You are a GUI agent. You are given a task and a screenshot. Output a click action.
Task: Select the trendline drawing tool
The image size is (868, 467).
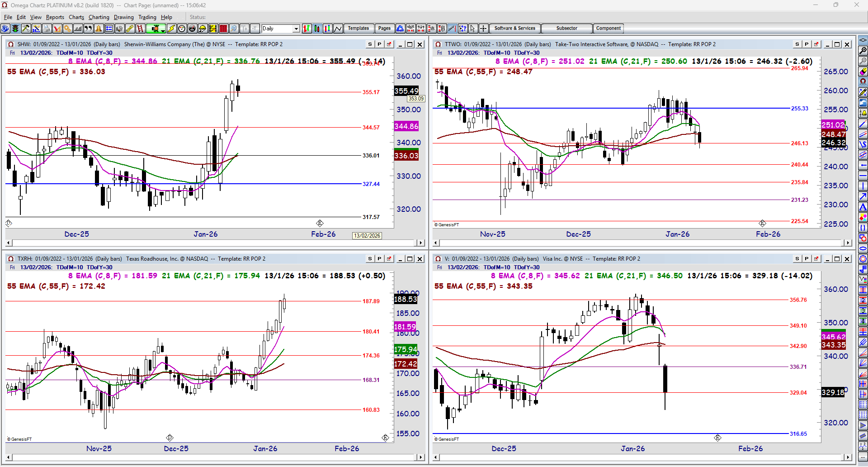tap(863, 123)
